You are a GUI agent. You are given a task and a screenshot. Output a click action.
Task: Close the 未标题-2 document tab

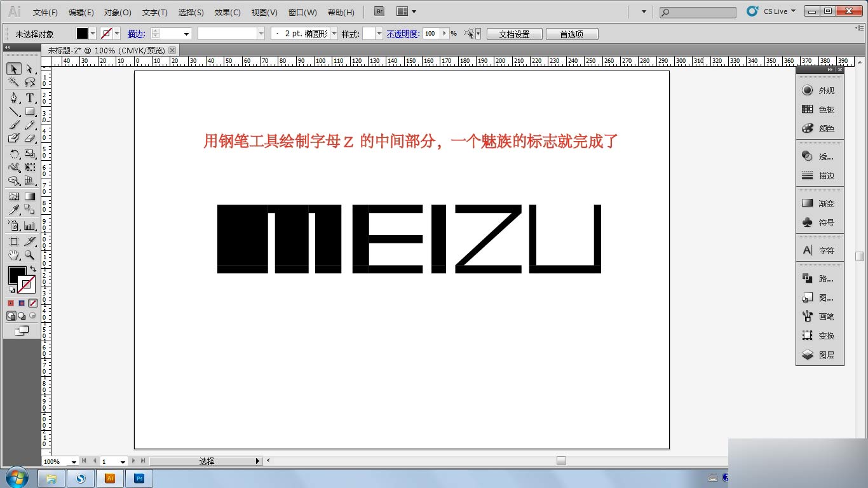click(x=172, y=50)
